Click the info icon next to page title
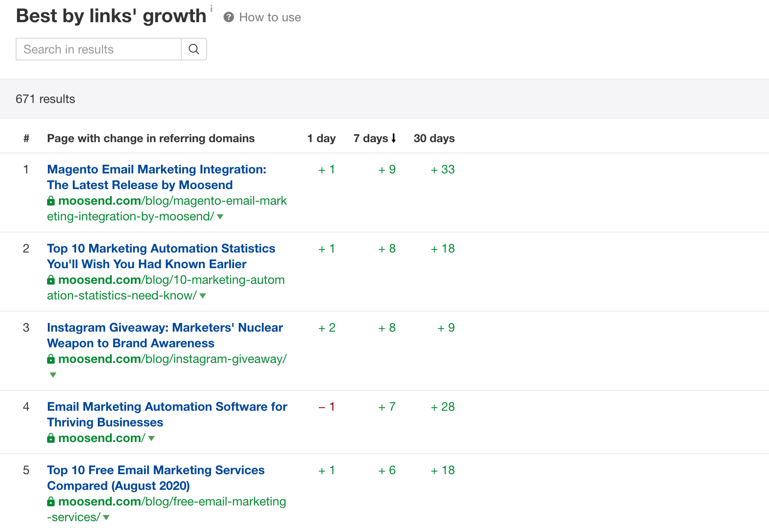The height and width of the screenshot is (532, 769). (x=211, y=9)
